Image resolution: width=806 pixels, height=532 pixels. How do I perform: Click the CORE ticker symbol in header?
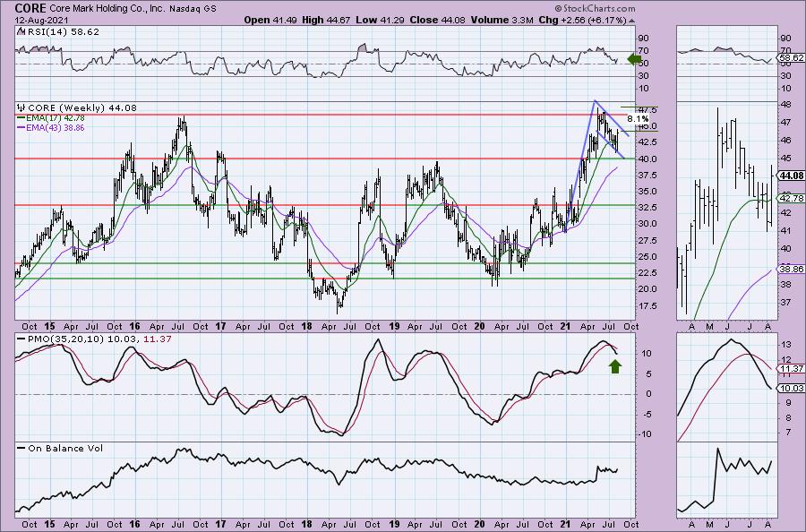[x=30, y=8]
